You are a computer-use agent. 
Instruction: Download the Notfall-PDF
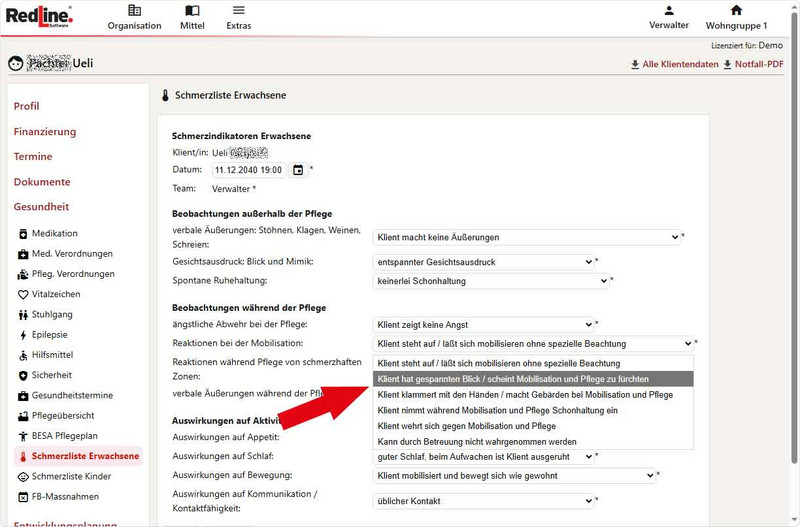[x=755, y=65]
